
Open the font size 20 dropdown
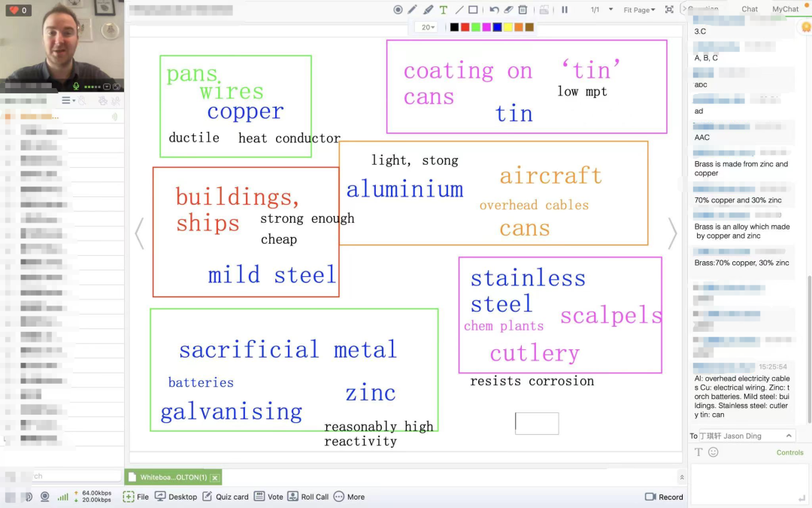click(426, 27)
